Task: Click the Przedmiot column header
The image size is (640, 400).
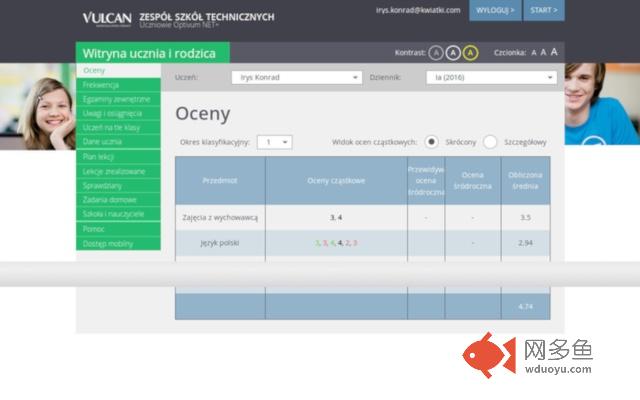Action: [x=220, y=180]
